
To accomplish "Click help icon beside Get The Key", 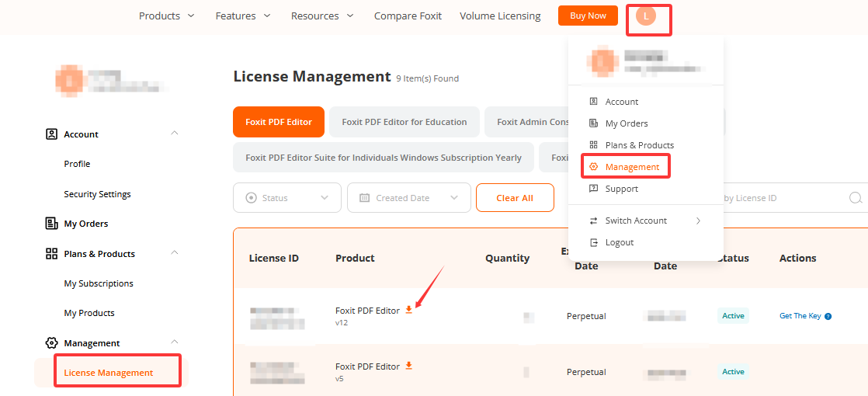I will coord(828,316).
